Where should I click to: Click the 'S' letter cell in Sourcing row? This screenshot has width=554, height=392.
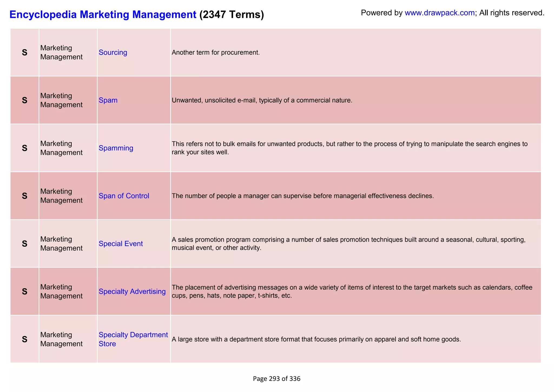pos(25,52)
